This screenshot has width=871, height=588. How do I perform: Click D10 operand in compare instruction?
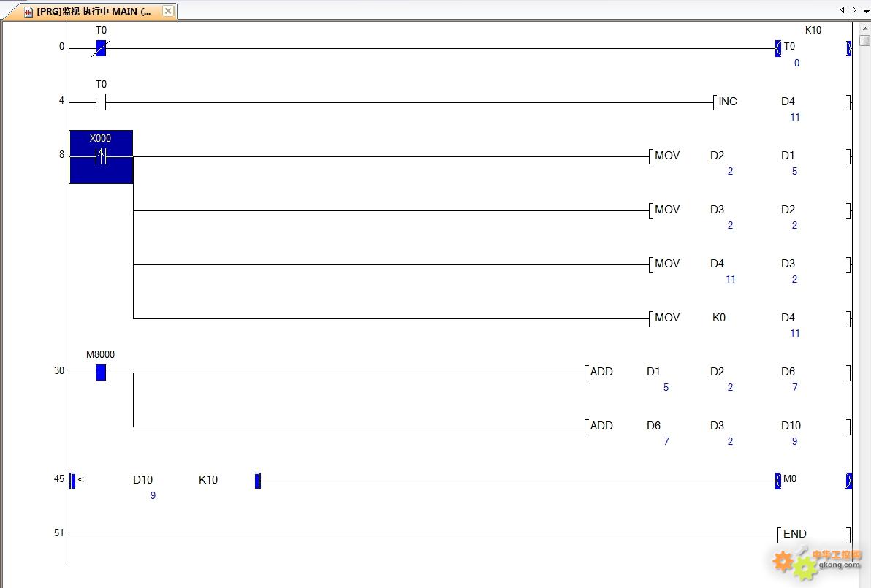click(x=142, y=480)
